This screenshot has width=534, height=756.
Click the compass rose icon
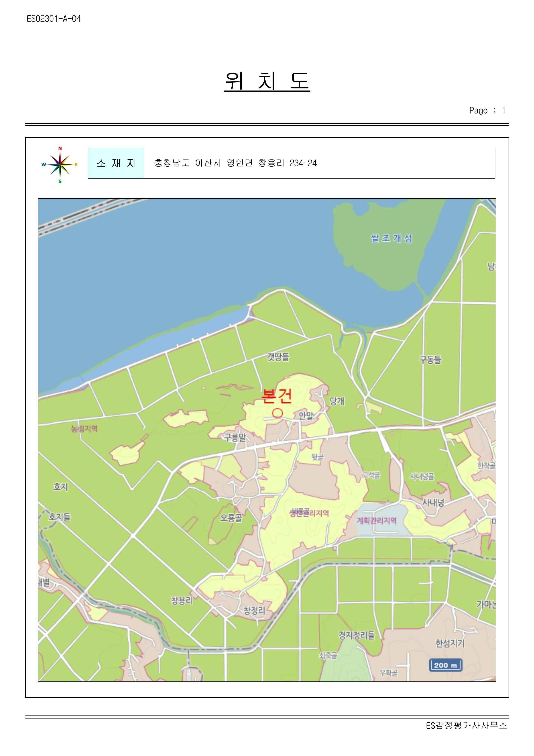(60, 165)
